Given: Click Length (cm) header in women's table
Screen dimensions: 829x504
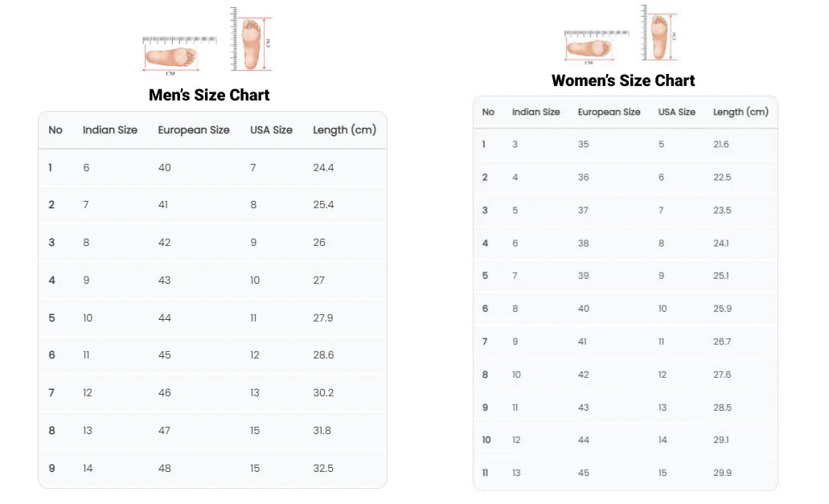Looking at the screenshot, I should point(741,112).
